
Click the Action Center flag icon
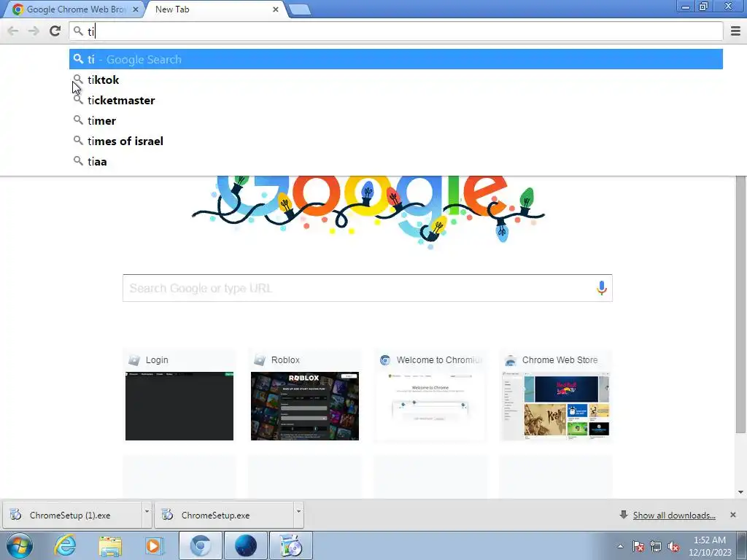click(x=638, y=546)
